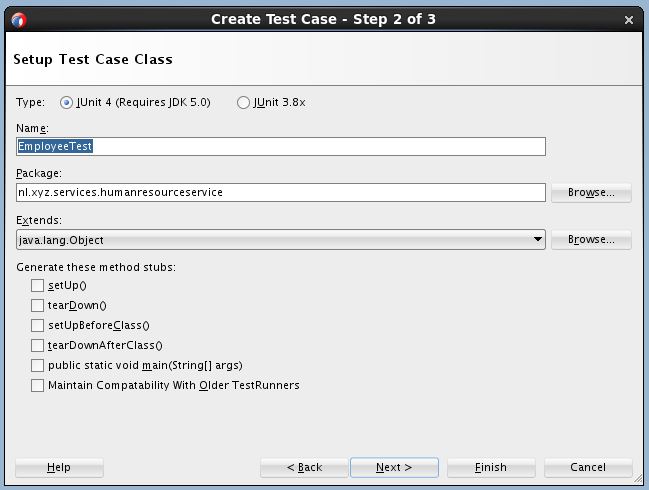
Task: Cancel the Create Test Case wizard
Action: [x=588, y=467]
